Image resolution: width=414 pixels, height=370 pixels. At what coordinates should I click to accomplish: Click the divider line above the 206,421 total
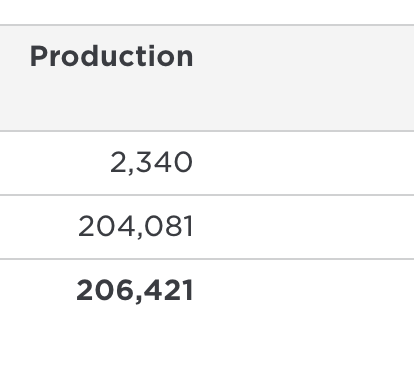click(x=207, y=259)
